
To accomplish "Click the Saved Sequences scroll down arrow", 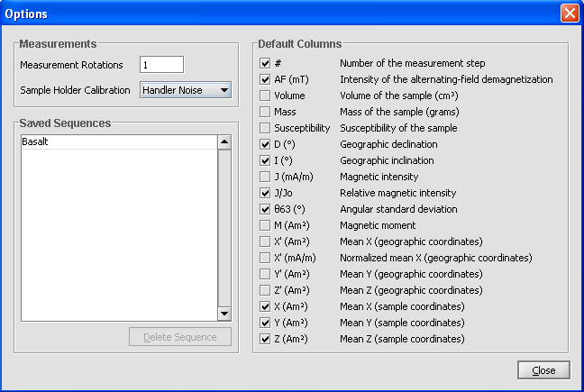I will (x=224, y=314).
